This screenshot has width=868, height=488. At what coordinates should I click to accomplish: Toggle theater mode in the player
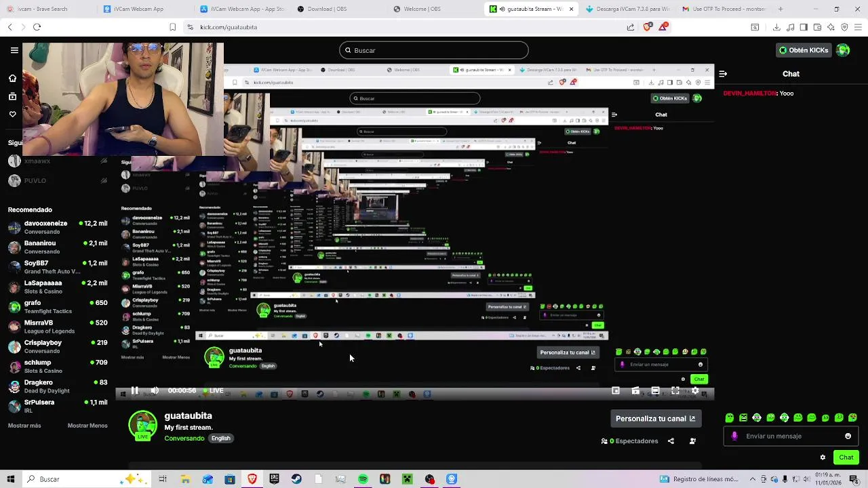coord(655,390)
